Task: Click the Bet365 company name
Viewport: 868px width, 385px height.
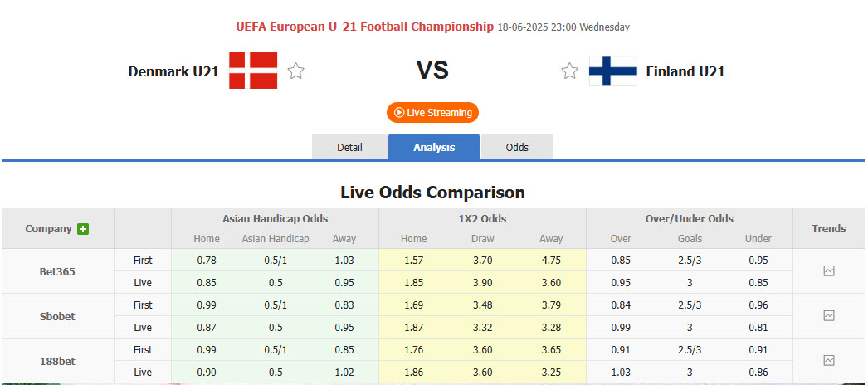Action: 57,271
